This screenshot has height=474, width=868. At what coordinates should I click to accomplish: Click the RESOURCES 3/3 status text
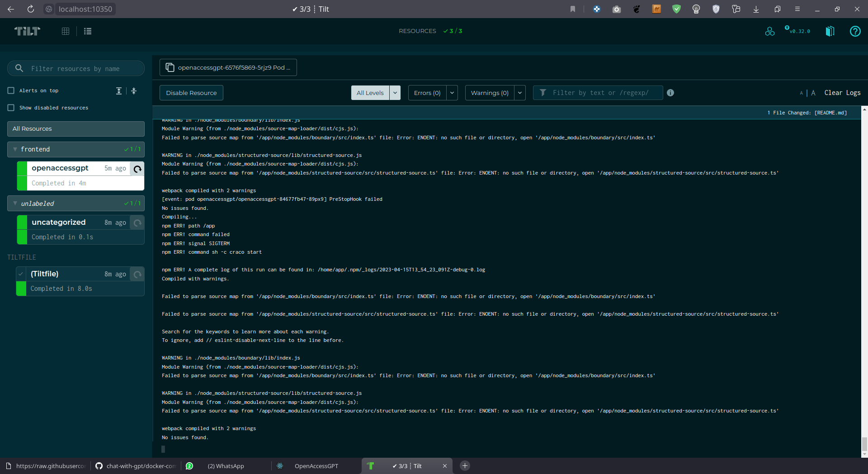click(x=430, y=31)
